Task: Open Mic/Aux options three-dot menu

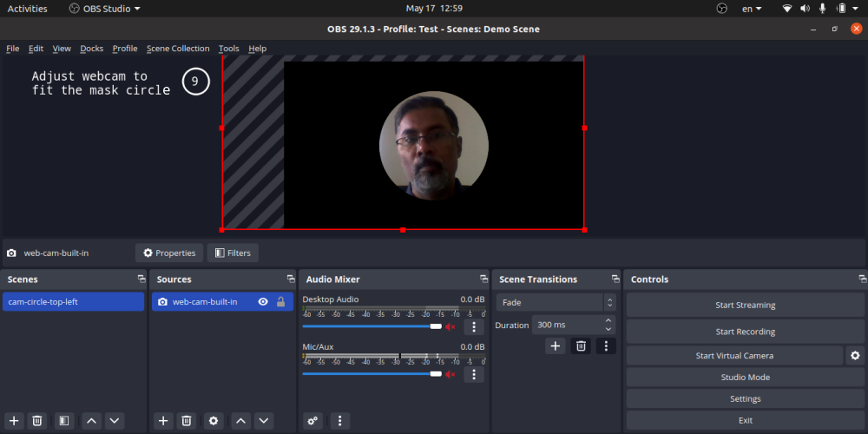Action: click(474, 374)
